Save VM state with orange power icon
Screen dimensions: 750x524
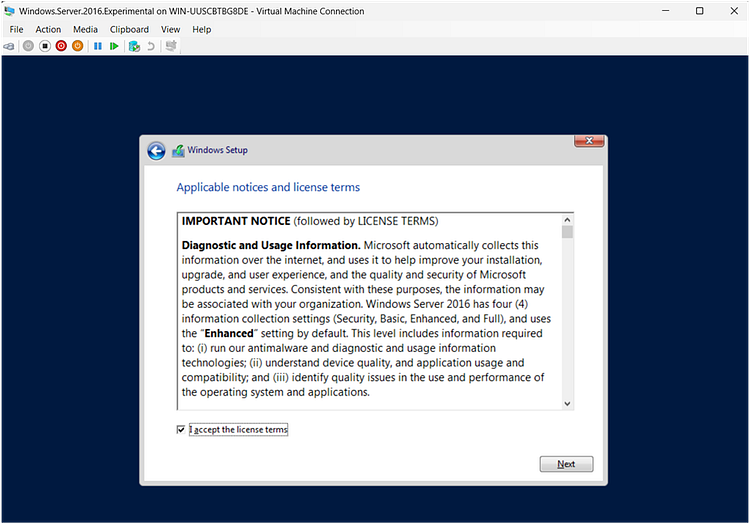[77, 46]
